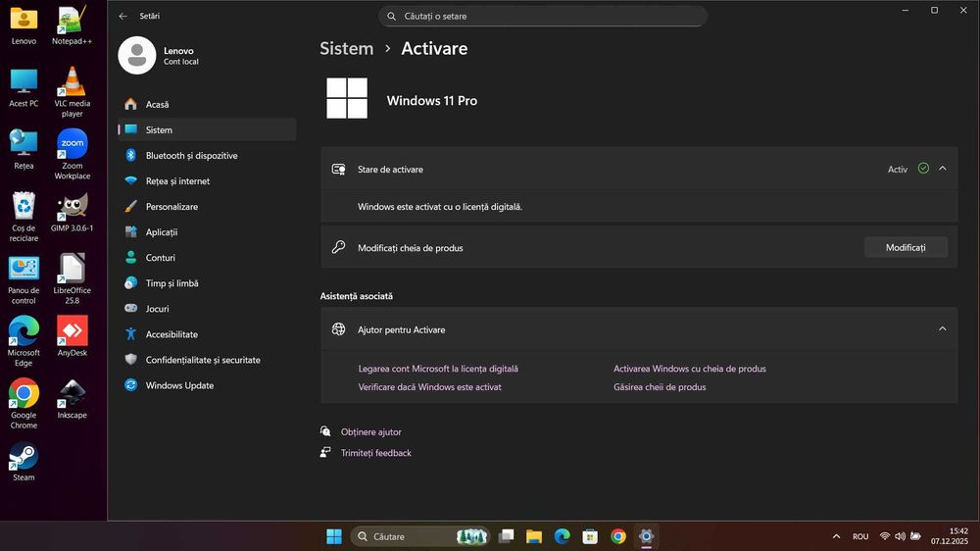
Task: Open Aplicații settings page
Action: click(x=207, y=232)
